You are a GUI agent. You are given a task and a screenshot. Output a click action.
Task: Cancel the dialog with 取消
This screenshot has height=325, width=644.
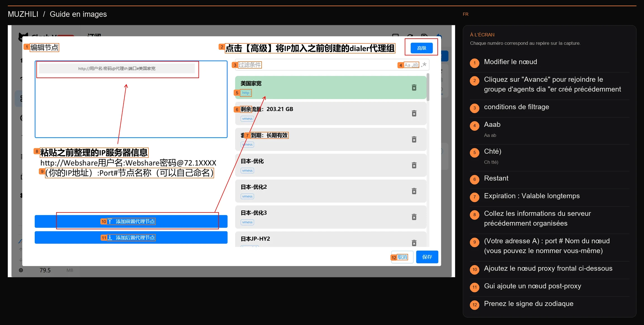(x=402, y=257)
